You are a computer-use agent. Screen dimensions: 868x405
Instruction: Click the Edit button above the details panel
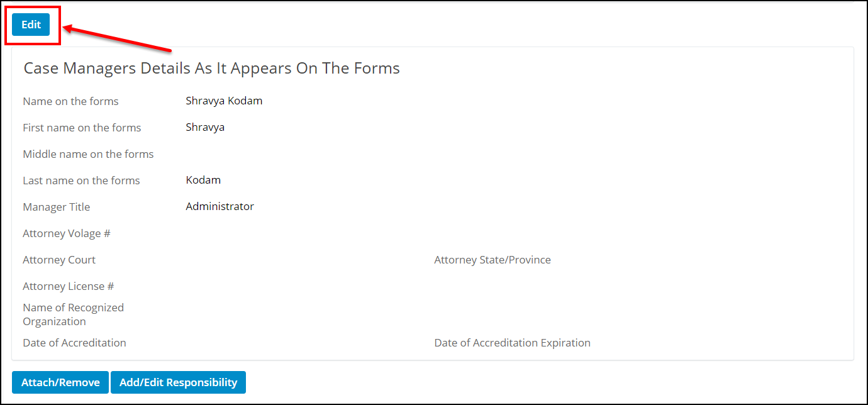click(x=30, y=25)
